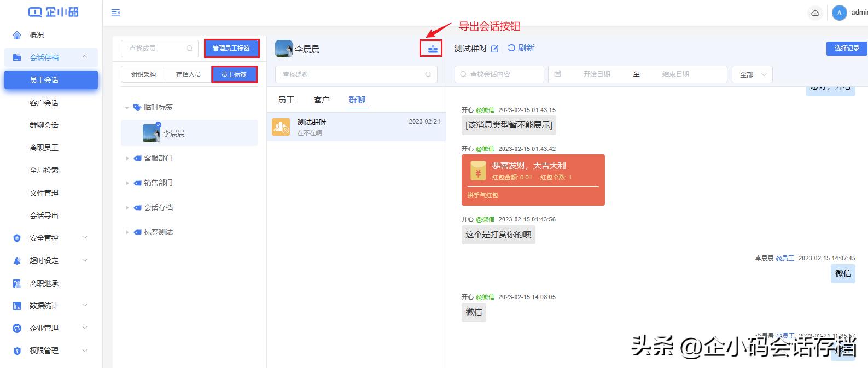Click the 权限管理 shield icon
The width and height of the screenshot is (868, 368).
17,351
